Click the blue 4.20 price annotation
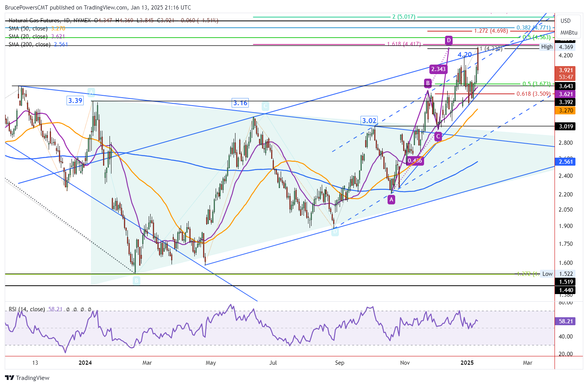 click(x=465, y=55)
